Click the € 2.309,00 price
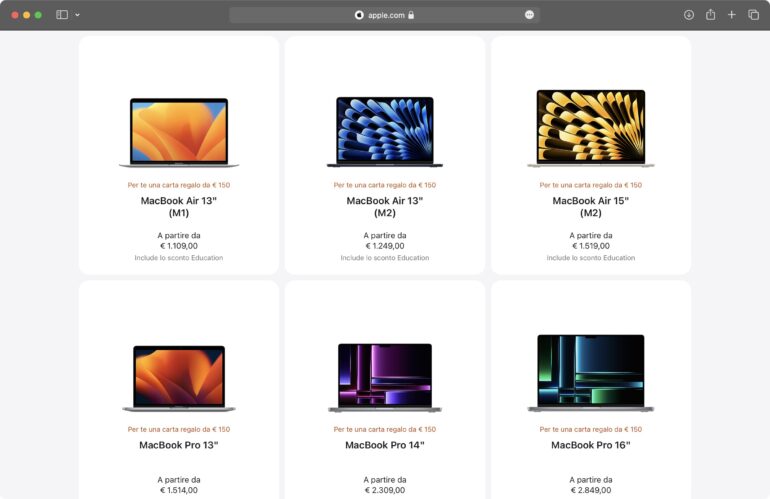The image size is (770, 499). (385, 490)
